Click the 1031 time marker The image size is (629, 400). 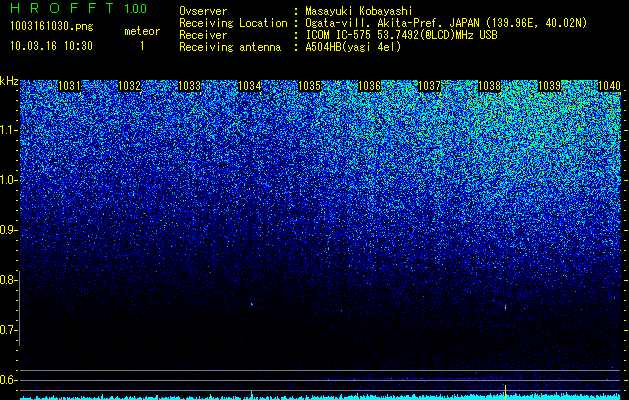click(x=69, y=86)
